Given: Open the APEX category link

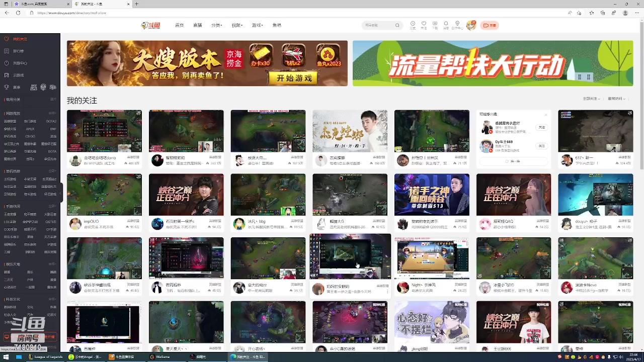Looking at the screenshot, I should pos(30,129).
